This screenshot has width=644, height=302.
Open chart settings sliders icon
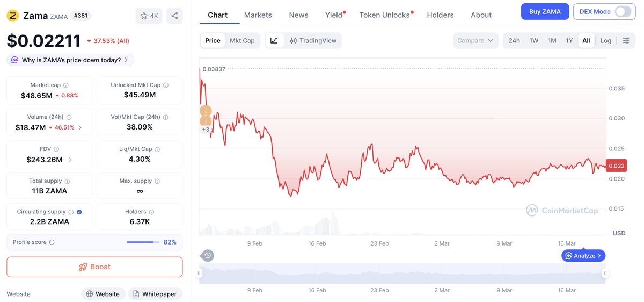coord(626,40)
